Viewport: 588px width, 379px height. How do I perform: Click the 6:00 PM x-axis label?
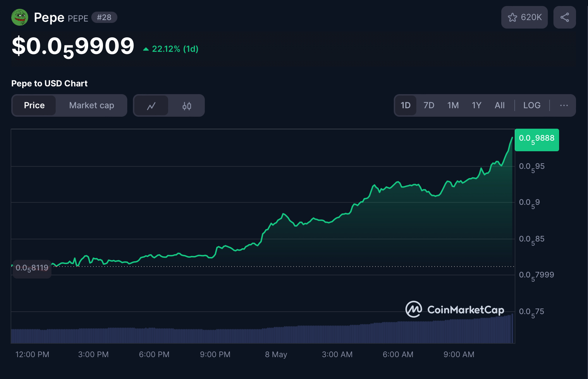(154, 354)
